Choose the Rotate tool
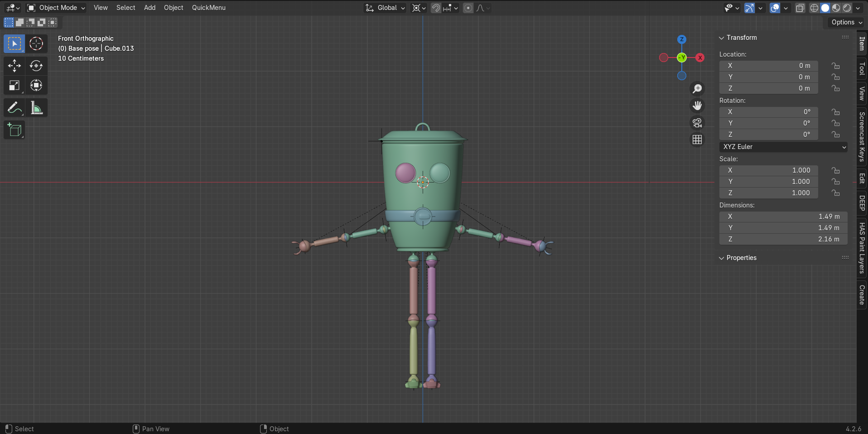The image size is (868, 434). tap(36, 66)
